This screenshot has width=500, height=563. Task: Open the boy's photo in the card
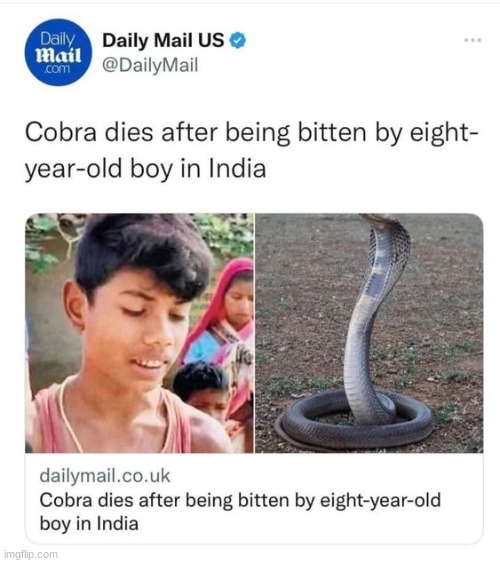140,333
